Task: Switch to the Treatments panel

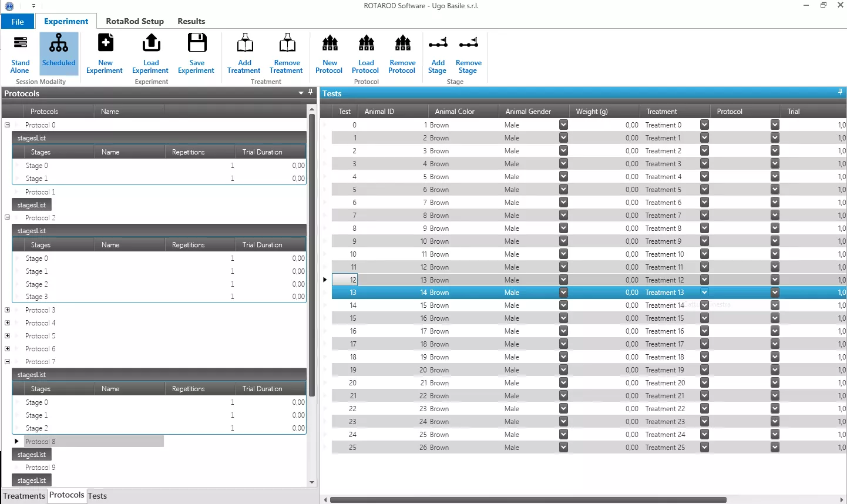Action: (23, 496)
